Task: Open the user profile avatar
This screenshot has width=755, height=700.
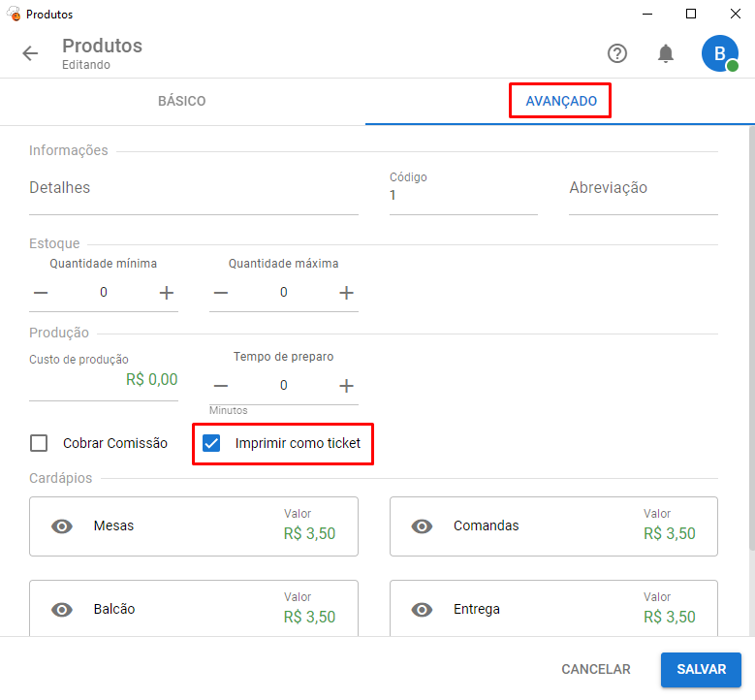Action: coord(719,53)
